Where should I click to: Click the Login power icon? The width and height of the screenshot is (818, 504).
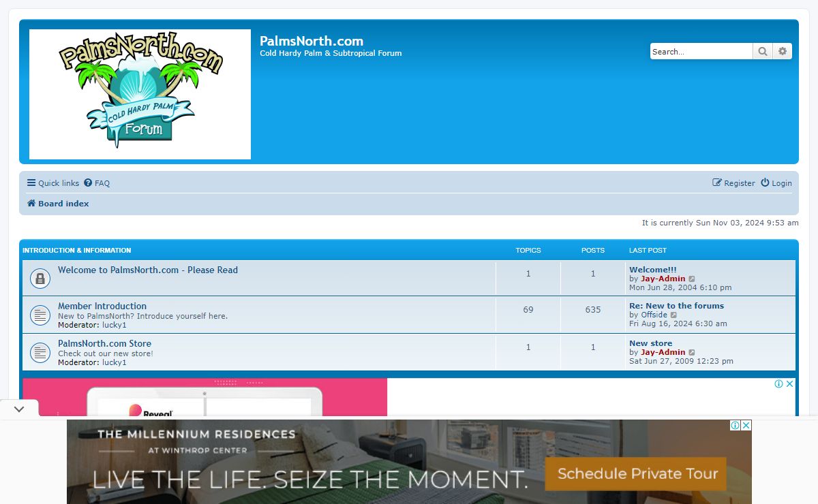765,183
